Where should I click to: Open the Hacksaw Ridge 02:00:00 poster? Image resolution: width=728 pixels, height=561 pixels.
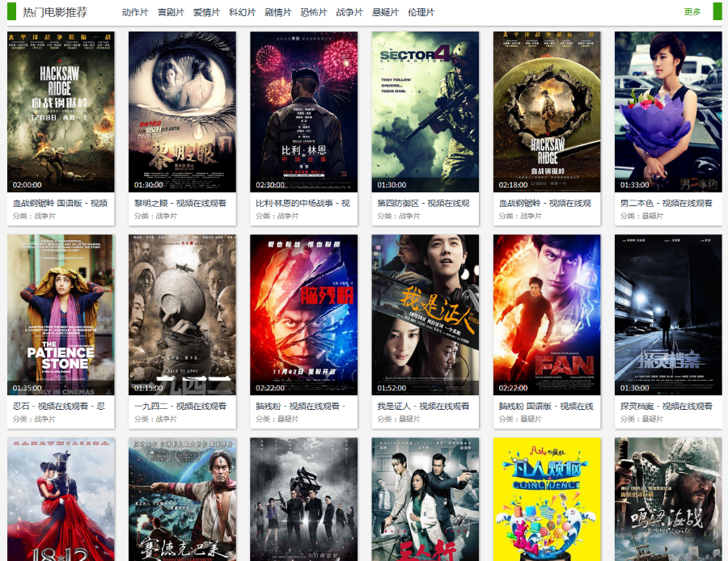click(61, 112)
